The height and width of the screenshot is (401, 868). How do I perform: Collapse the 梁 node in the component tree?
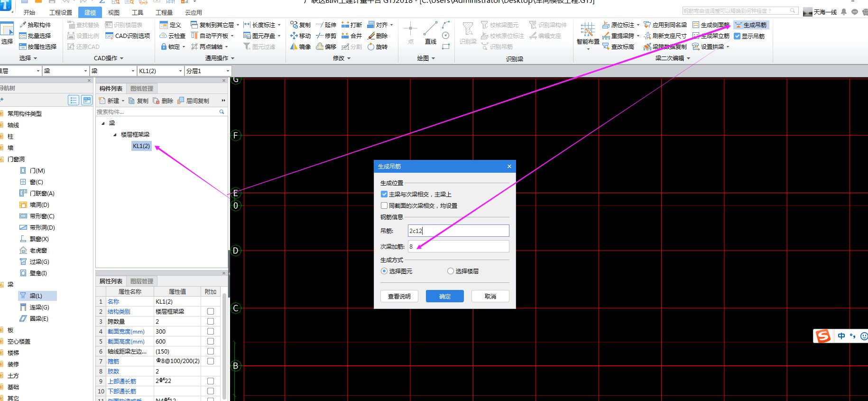(103, 123)
